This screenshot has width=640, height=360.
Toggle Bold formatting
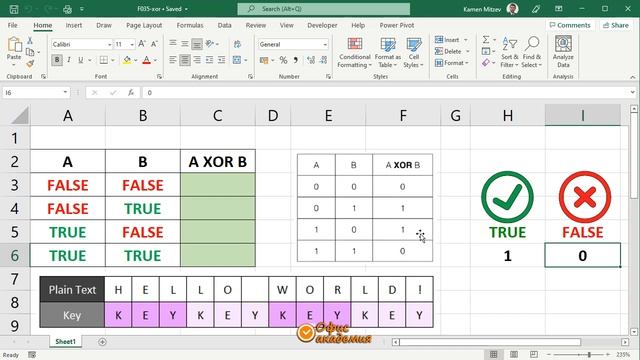tap(57, 60)
